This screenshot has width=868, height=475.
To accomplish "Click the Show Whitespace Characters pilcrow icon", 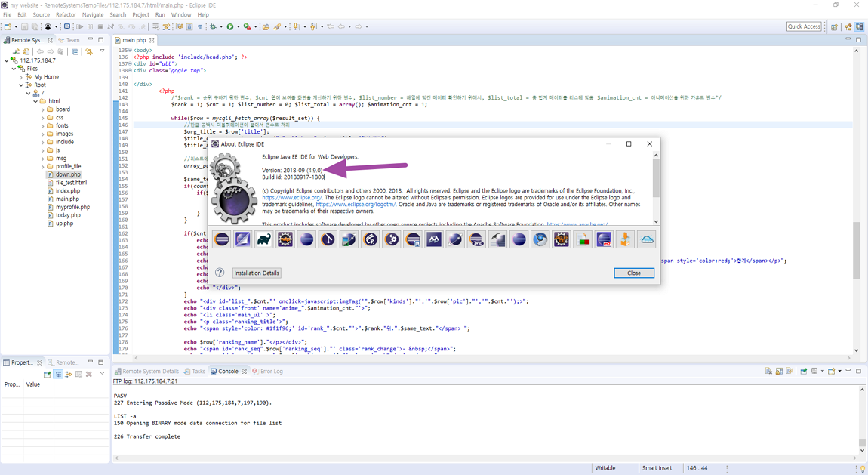I will coord(200,26).
